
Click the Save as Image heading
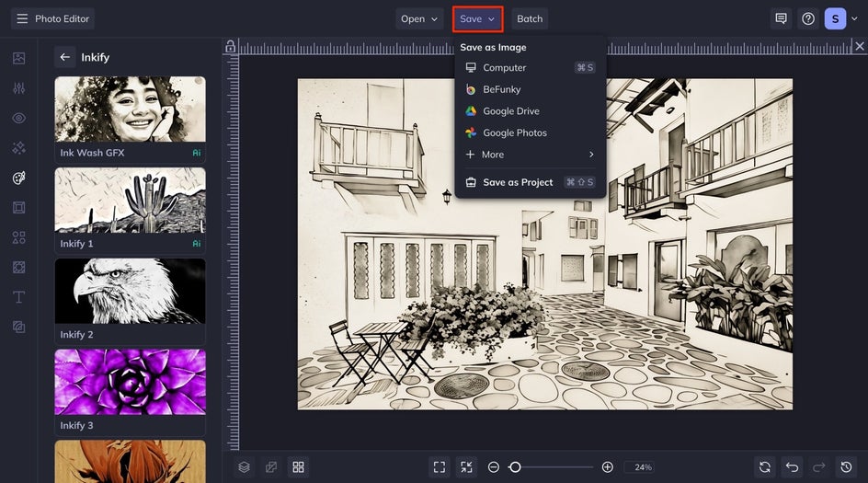(x=493, y=48)
